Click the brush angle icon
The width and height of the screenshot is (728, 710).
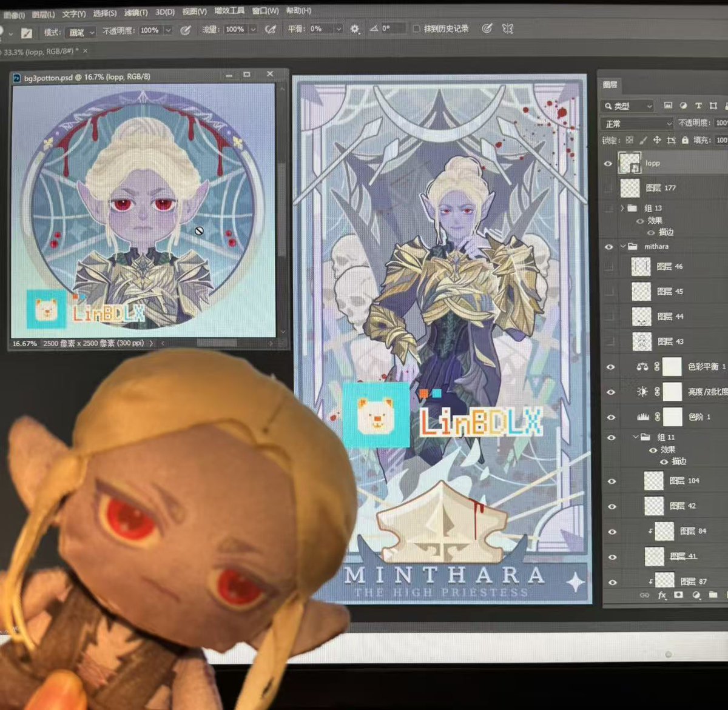374,28
